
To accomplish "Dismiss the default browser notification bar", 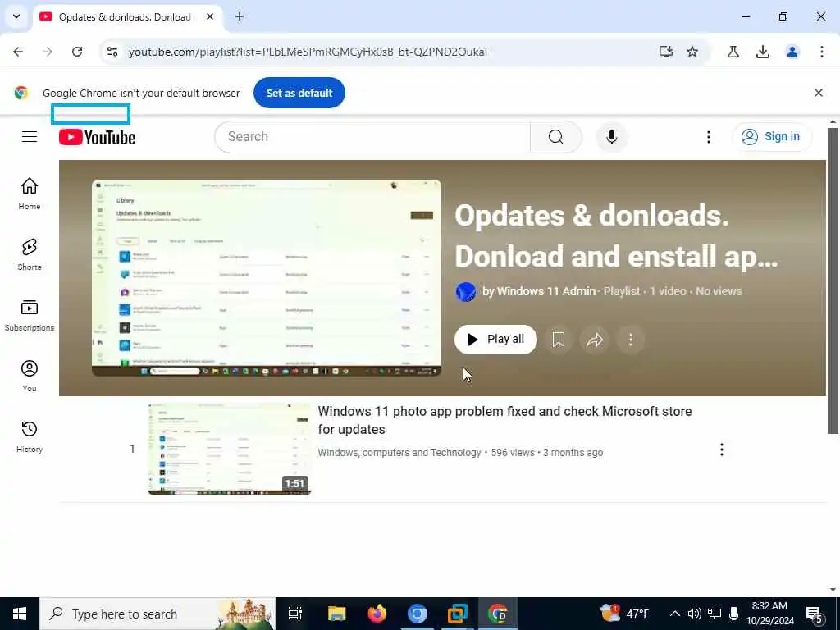I will (x=818, y=93).
